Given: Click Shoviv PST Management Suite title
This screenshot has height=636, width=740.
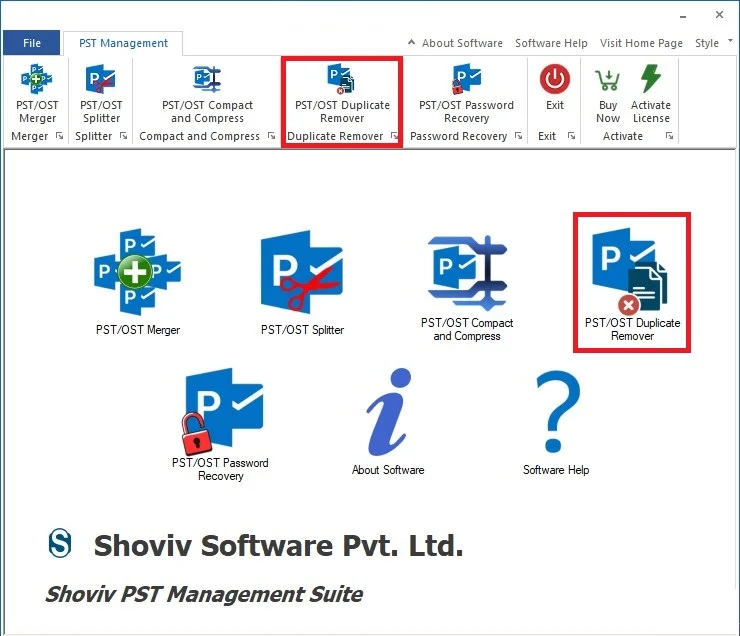Looking at the screenshot, I should pos(204,594).
